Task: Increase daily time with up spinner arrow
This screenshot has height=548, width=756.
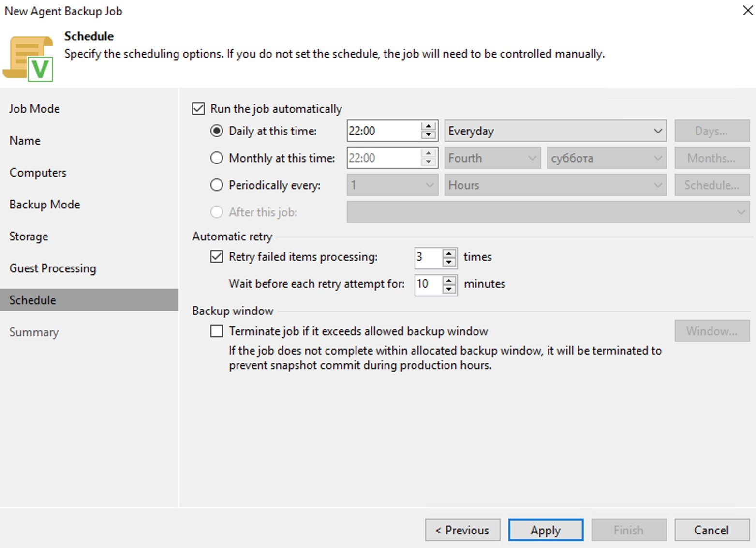Action: [x=428, y=126]
